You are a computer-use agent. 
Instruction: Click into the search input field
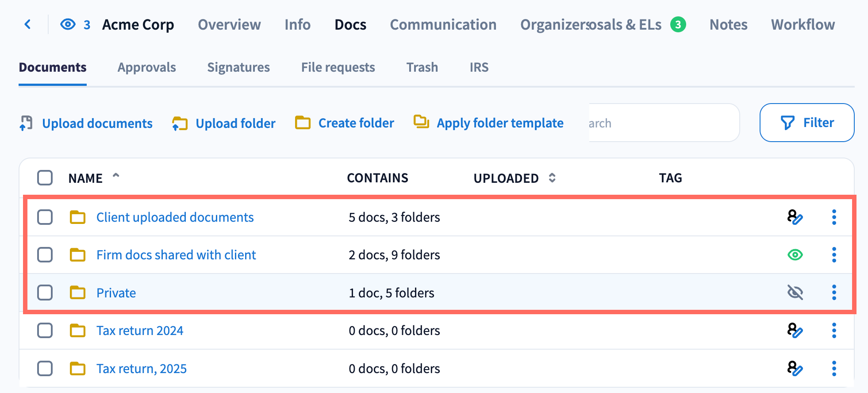point(663,123)
